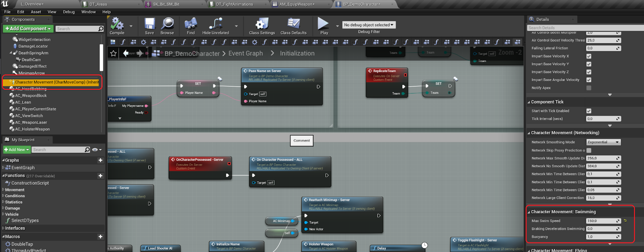This screenshot has width=644, height=252.
Task: Click Event Graph breadcrumb link
Action: pos(246,53)
